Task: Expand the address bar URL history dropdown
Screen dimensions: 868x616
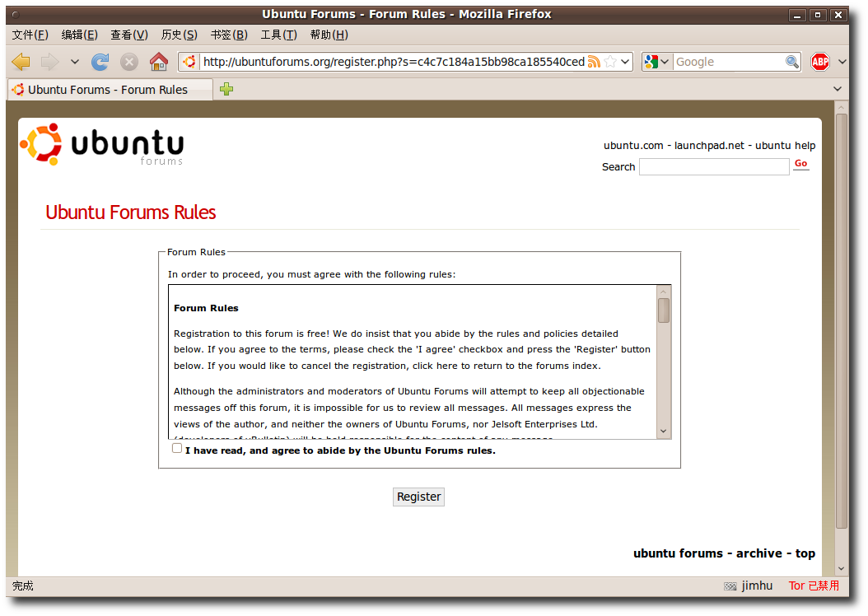Action: pos(625,62)
